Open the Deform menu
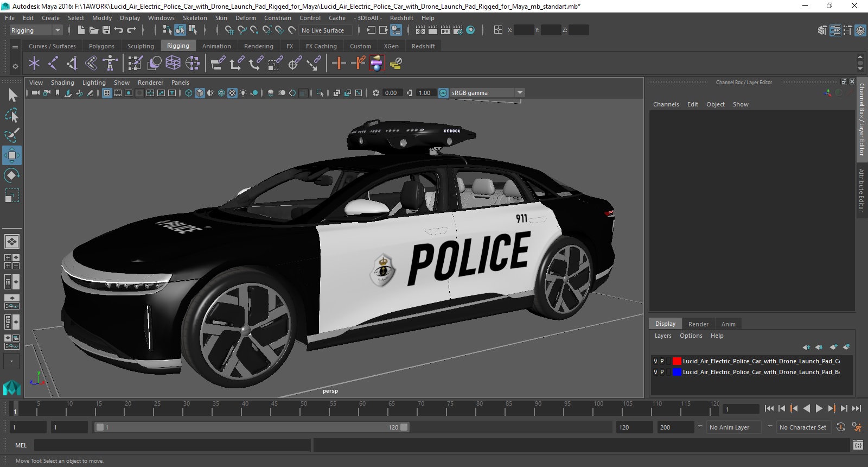The height and width of the screenshot is (467, 868). [245, 18]
